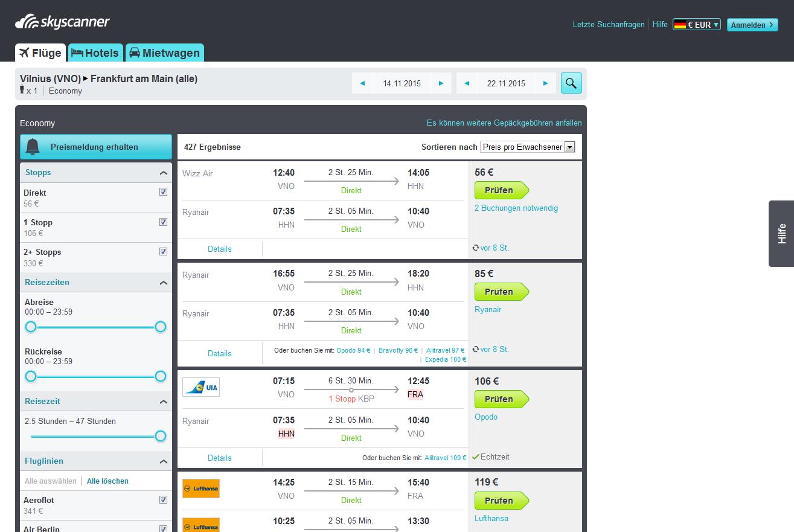Click the Skyscanner logo
This screenshot has width=794, height=532.
(62, 22)
